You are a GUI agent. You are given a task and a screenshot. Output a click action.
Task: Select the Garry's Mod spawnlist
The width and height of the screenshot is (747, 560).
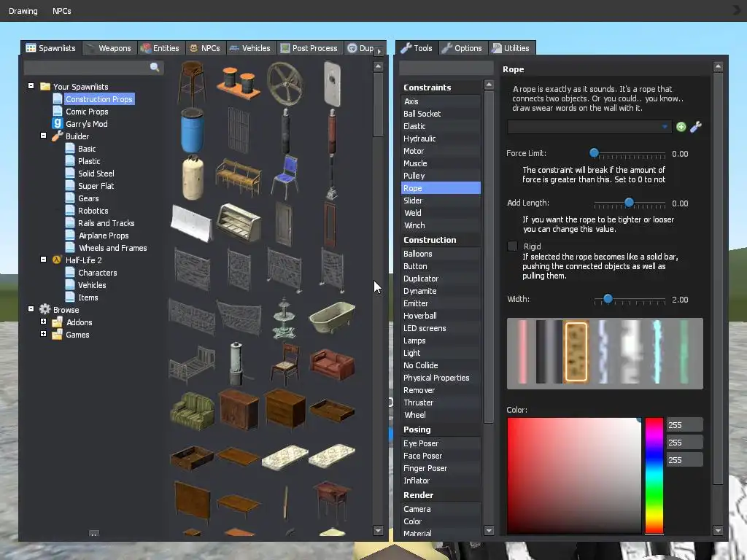click(x=86, y=124)
